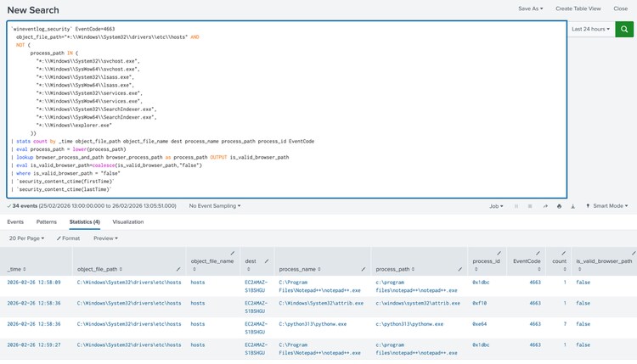
Task: Click the 34 events status text
Action: tap(25, 206)
